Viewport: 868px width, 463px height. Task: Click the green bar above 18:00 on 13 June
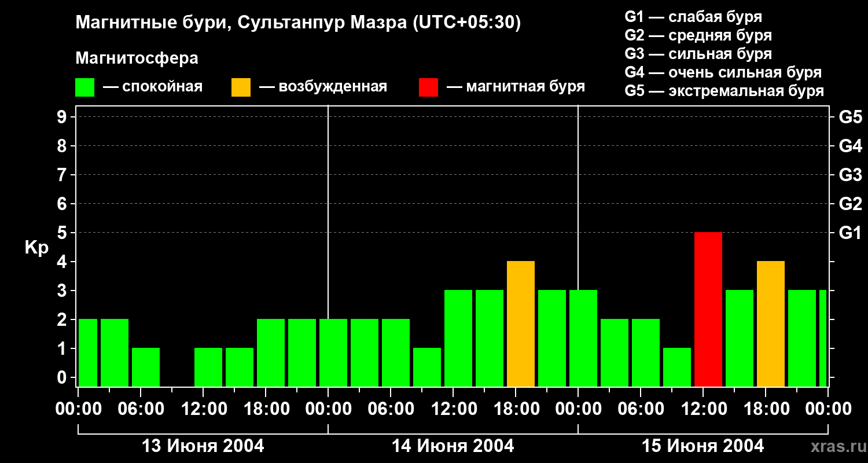tap(271, 353)
